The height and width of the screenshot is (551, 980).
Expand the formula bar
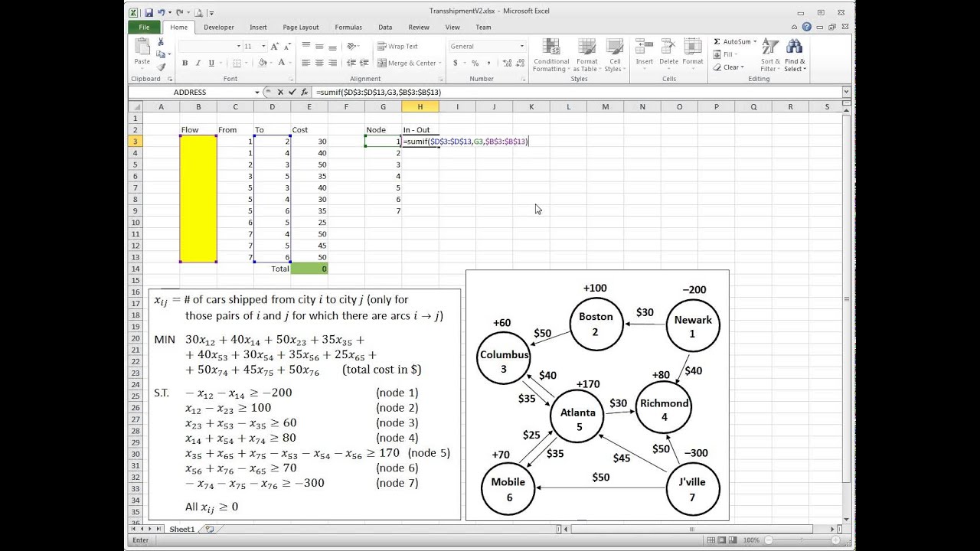pos(846,92)
